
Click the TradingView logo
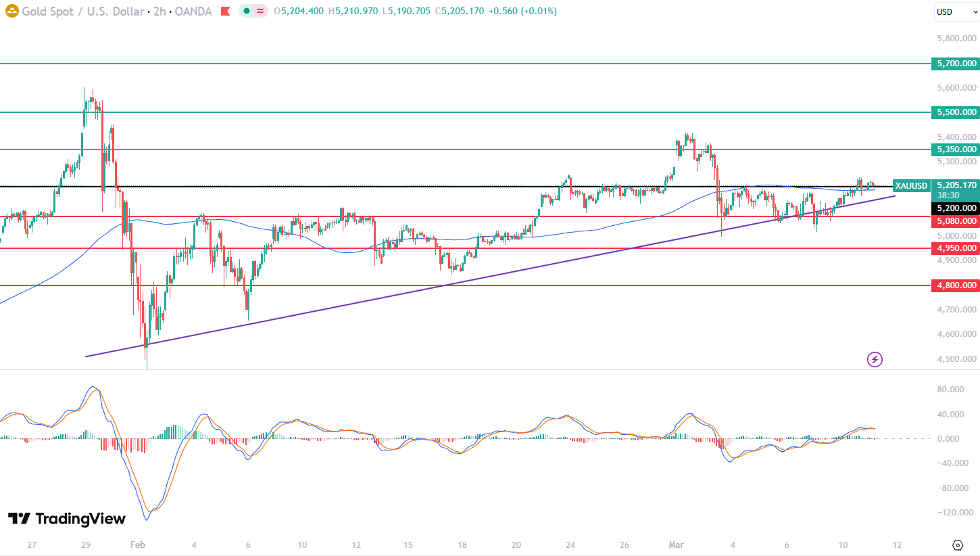tap(66, 519)
